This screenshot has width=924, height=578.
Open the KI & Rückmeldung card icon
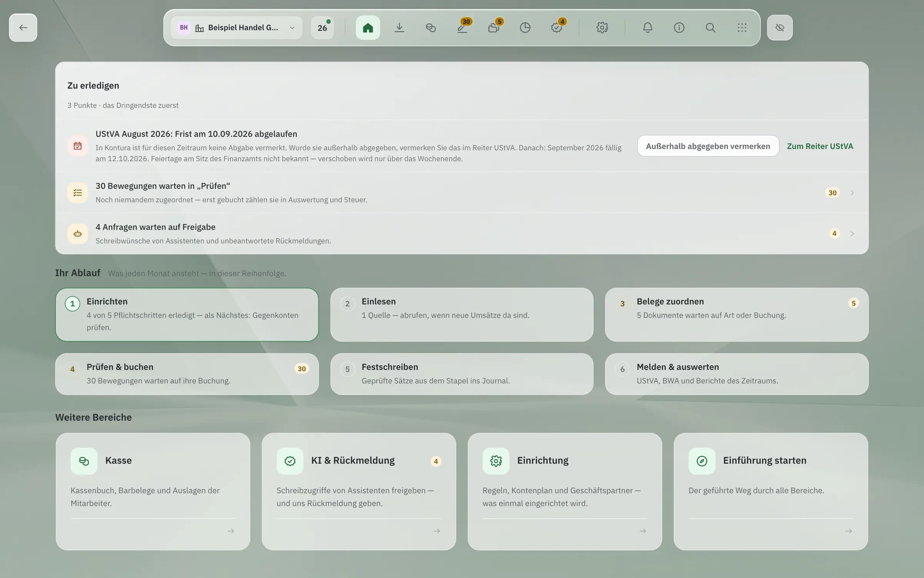point(290,461)
